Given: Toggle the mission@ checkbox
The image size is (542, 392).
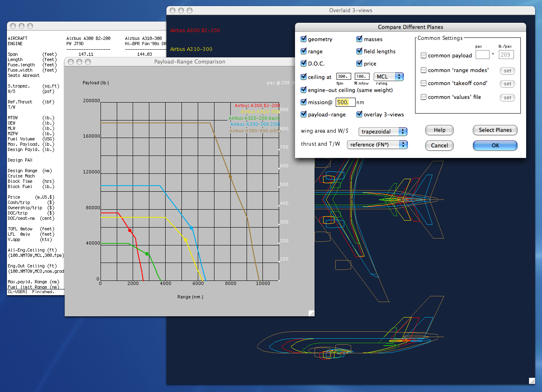Looking at the screenshot, I should click(x=304, y=102).
